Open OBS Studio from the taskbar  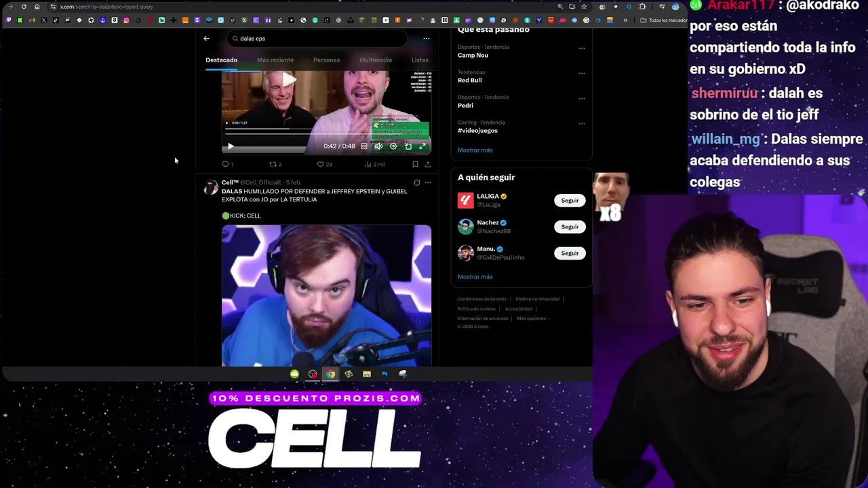coord(313,374)
